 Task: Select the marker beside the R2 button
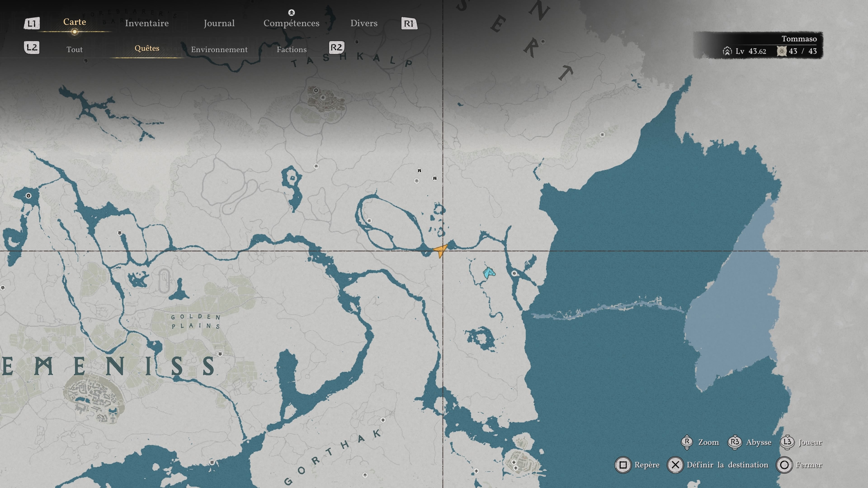point(357,42)
